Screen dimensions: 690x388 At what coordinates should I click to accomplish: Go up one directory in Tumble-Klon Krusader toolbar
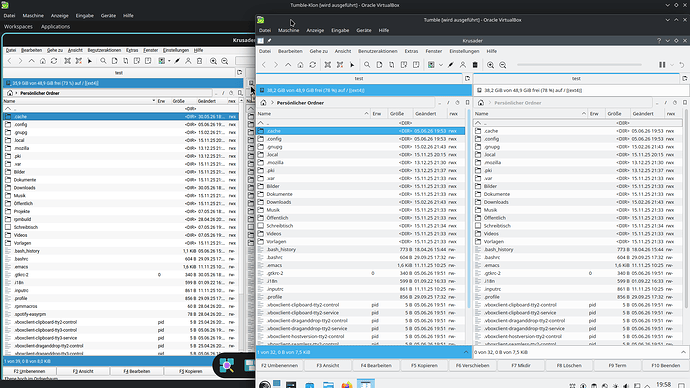[31, 61]
